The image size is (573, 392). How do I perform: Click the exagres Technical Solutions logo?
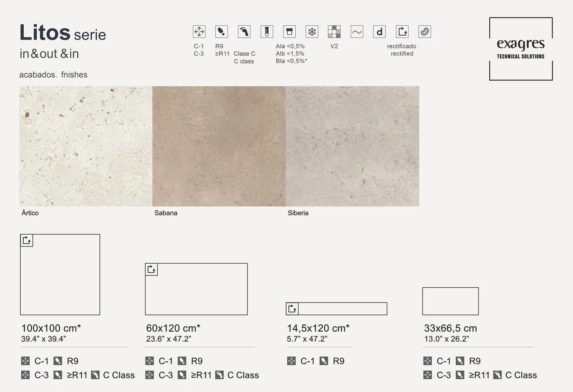[x=521, y=49]
